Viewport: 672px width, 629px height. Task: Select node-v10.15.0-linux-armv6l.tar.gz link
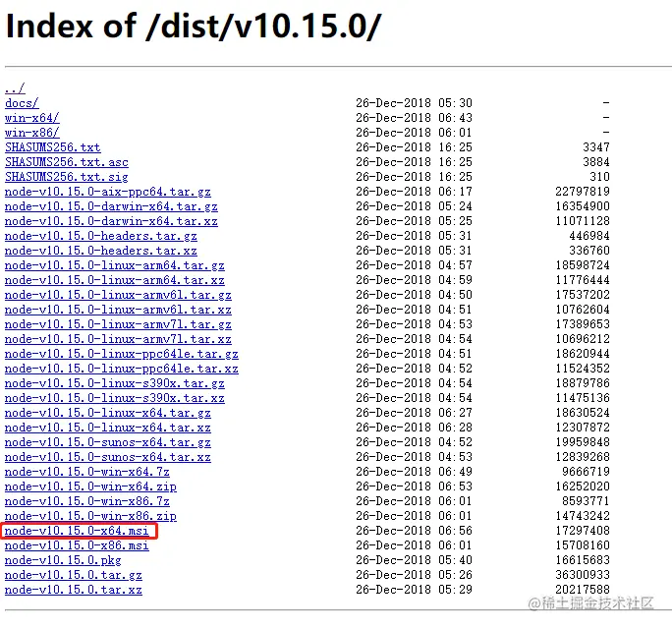point(118,295)
